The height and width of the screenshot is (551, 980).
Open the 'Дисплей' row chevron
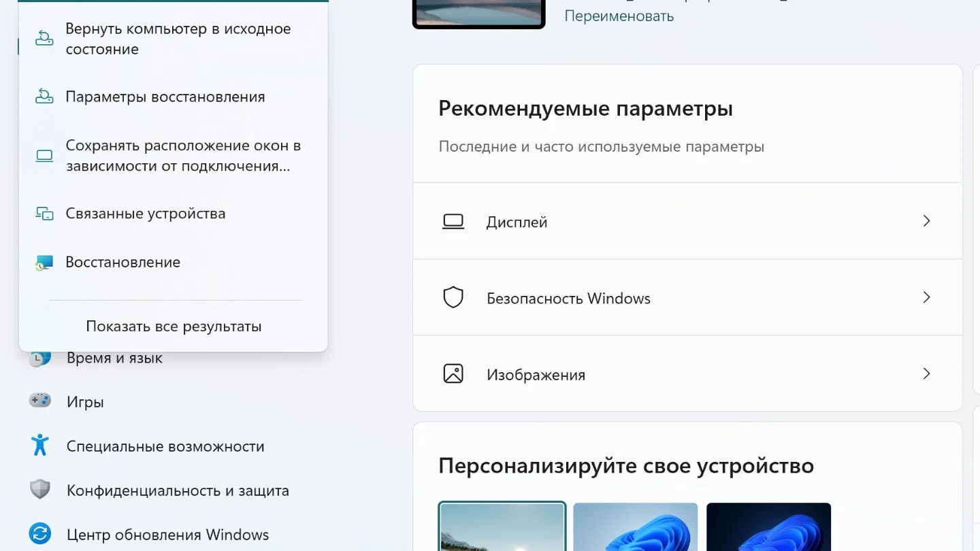point(926,221)
